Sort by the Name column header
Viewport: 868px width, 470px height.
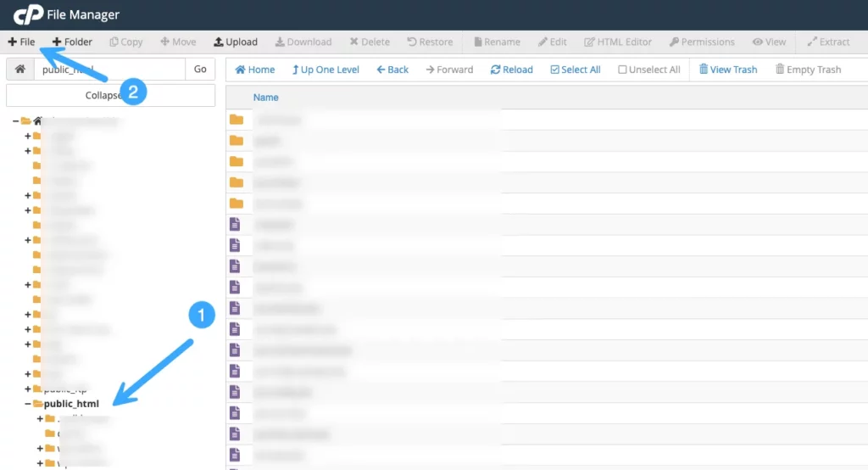(265, 98)
